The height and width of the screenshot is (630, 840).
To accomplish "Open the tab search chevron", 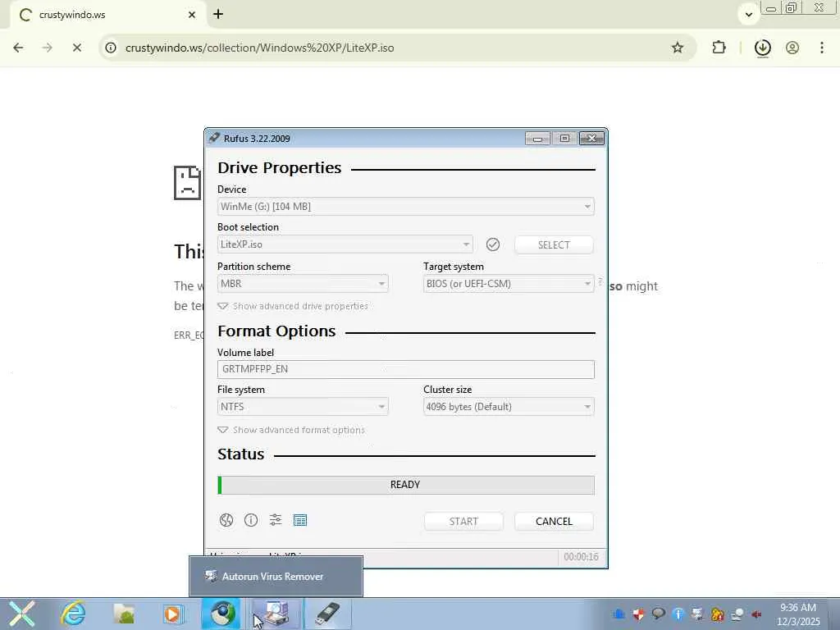I will (x=749, y=15).
